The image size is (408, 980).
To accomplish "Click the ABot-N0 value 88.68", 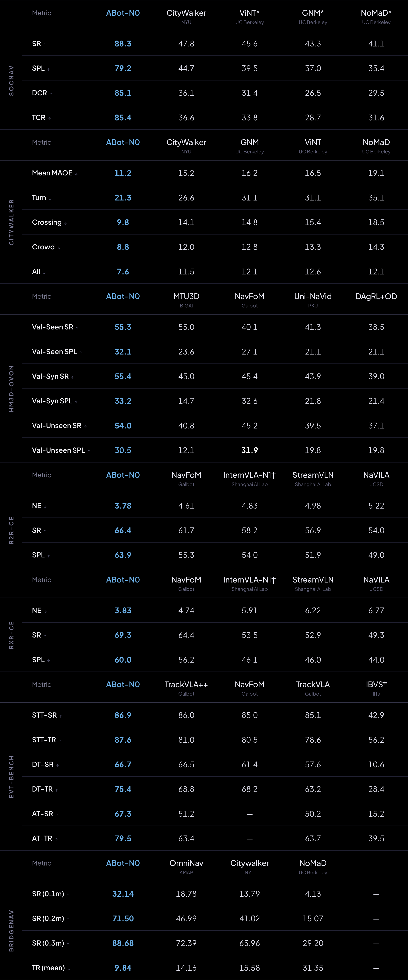I will [x=123, y=943].
